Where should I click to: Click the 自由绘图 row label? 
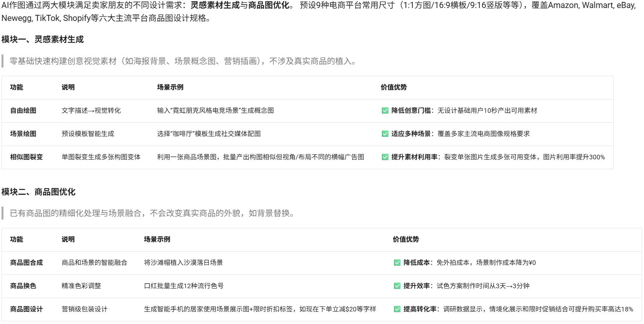point(23,111)
